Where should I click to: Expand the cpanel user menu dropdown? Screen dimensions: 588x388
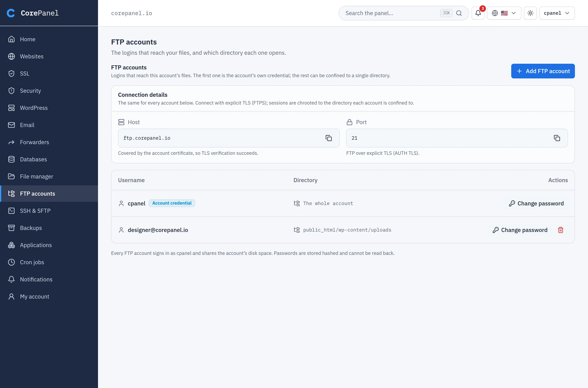click(x=557, y=13)
